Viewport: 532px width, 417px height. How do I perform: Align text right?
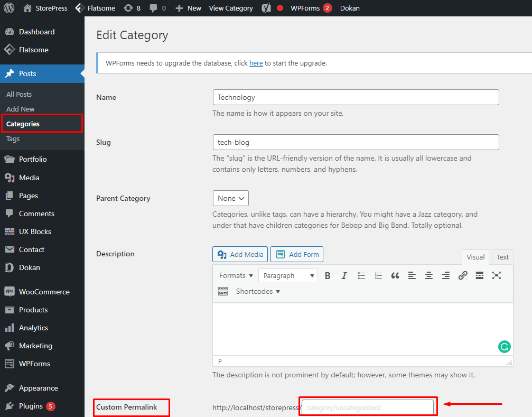point(446,275)
